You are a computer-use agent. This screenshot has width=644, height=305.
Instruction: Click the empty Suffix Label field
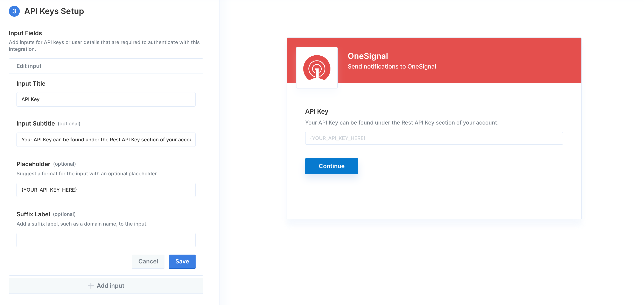(106, 240)
